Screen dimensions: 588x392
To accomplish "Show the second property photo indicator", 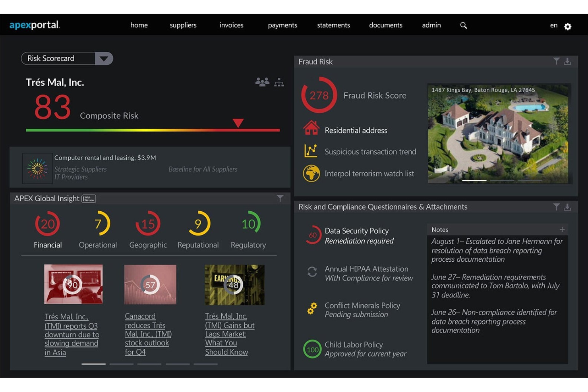I will click(x=502, y=181).
